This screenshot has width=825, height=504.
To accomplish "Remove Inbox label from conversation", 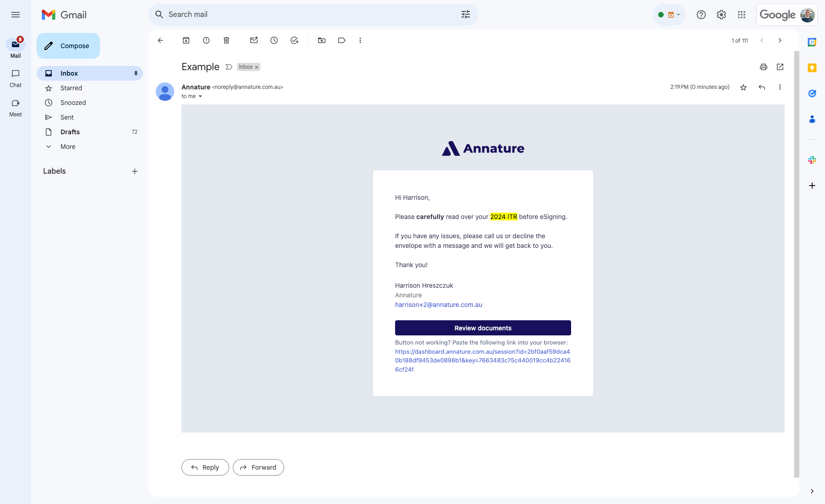I will 257,67.
